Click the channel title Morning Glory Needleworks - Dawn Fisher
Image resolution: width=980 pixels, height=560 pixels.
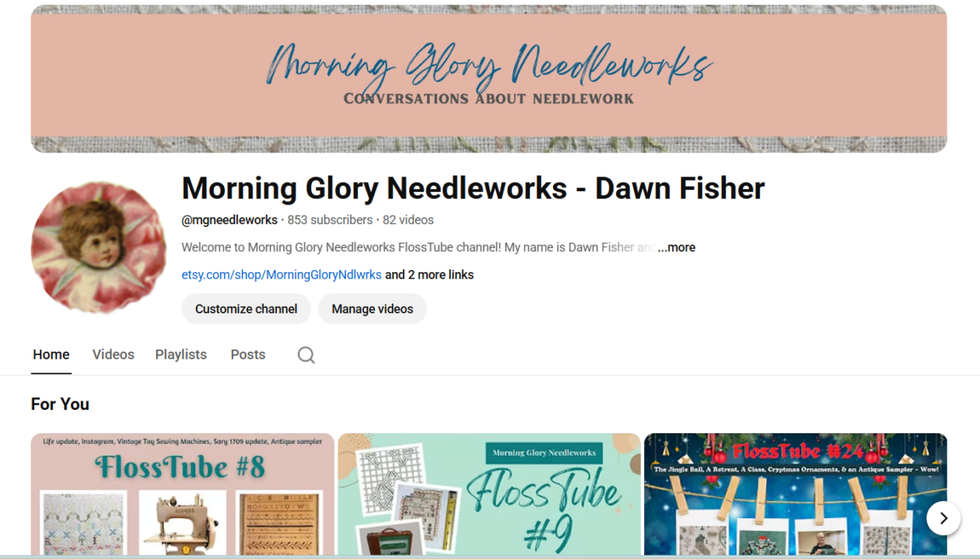click(473, 189)
